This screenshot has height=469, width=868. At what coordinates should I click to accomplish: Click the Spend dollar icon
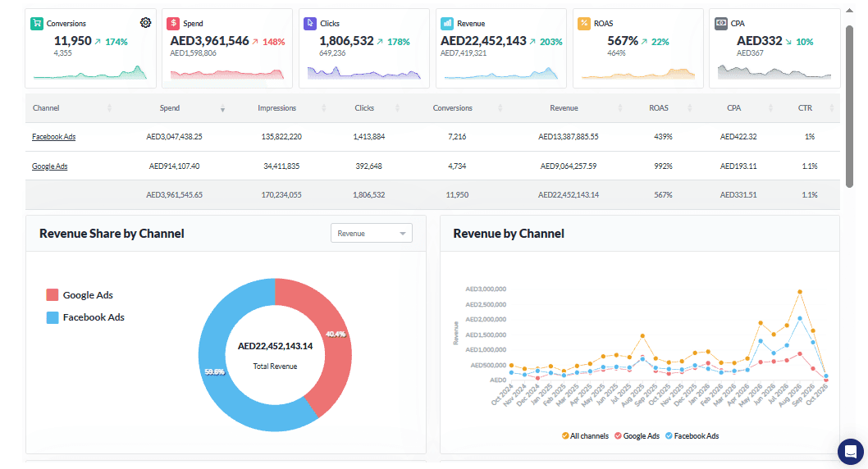pyautogui.click(x=173, y=23)
